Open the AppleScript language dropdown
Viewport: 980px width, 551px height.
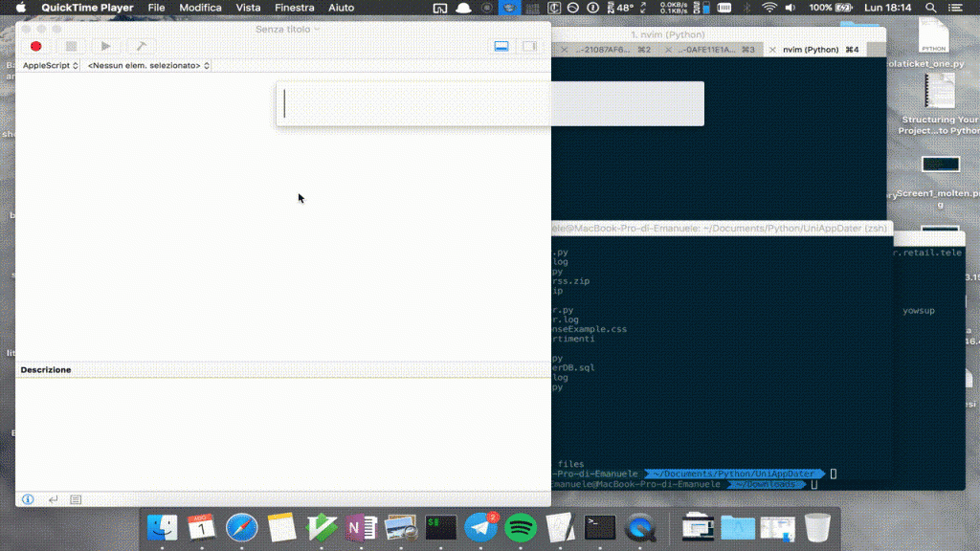(x=51, y=66)
